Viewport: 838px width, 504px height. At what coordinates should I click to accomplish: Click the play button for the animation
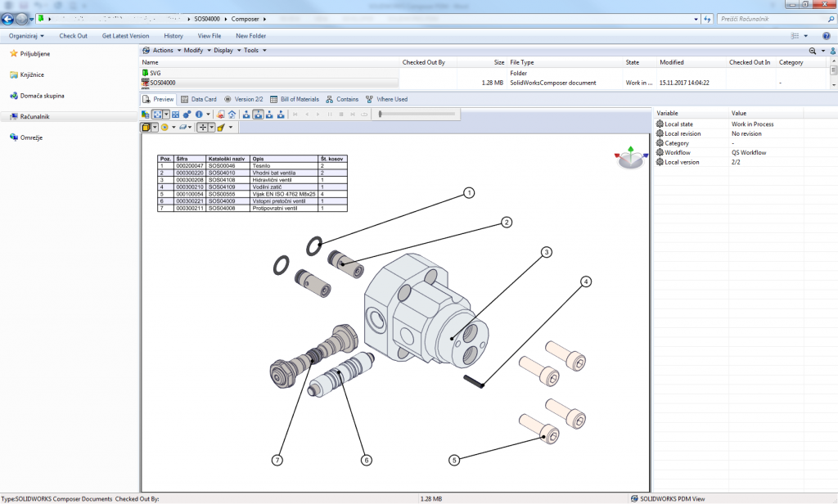tap(319, 115)
